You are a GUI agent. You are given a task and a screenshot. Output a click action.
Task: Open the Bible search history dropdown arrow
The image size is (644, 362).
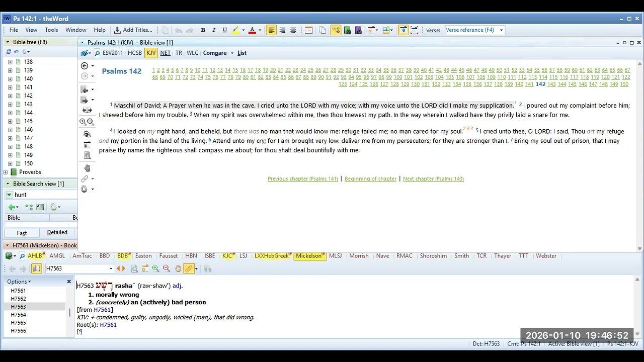[9, 195]
